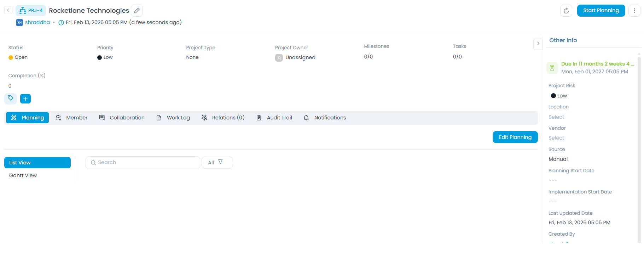644x253 pixels.
Task: Click the due date Mon, Feb 01, 2027
Action: [x=595, y=72]
